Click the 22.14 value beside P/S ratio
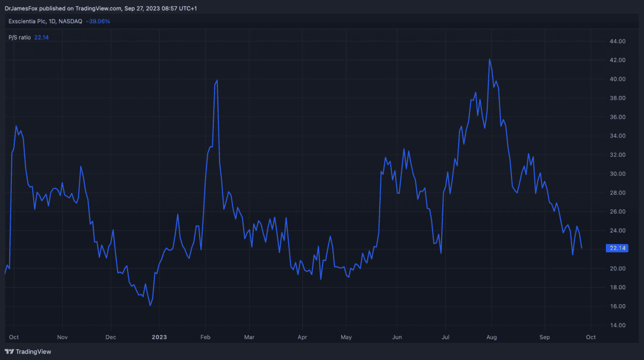This screenshot has height=360, width=644. pyautogui.click(x=41, y=37)
